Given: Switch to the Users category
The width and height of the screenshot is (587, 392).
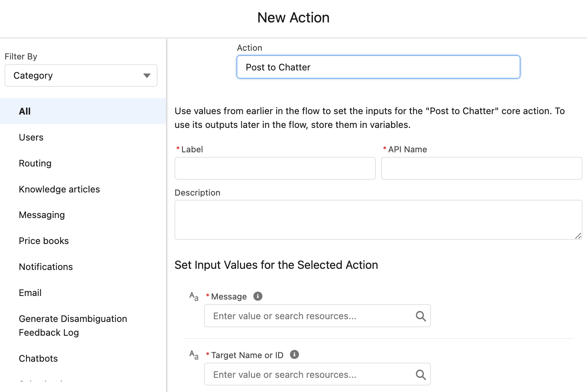Looking at the screenshot, I should click(31, 137).
